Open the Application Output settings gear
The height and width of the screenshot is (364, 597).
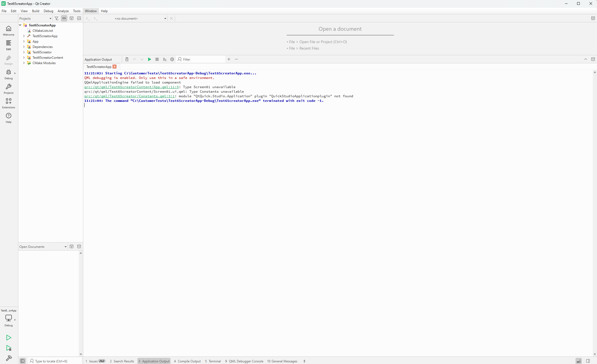tap(172, 59)
